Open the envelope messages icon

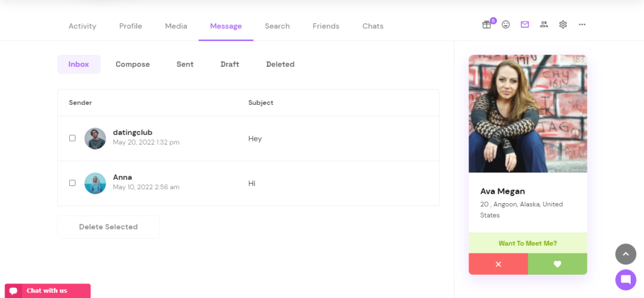[525, 25]
